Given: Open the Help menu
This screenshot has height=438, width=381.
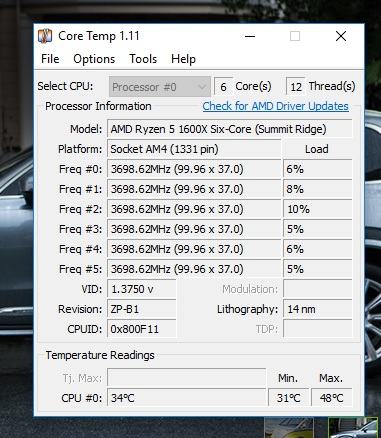Looking at the screenshot, I should click(x=183, y=59).
